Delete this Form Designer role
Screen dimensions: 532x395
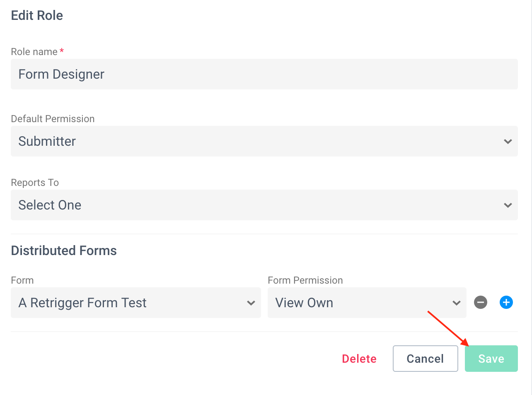(x=359, y=359)
